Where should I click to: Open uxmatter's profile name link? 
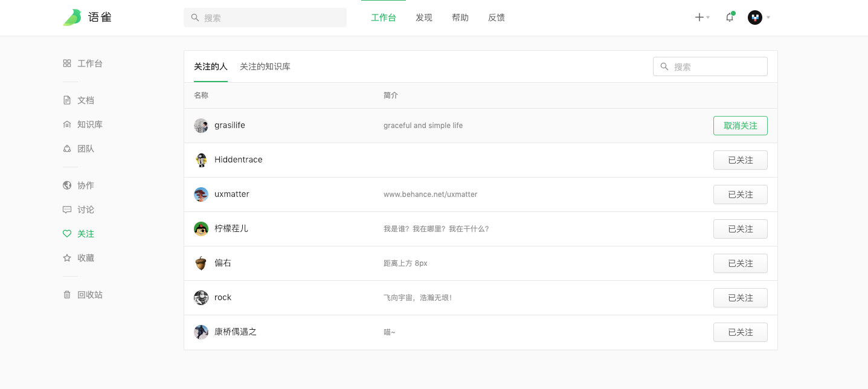(x=231, y=194)
